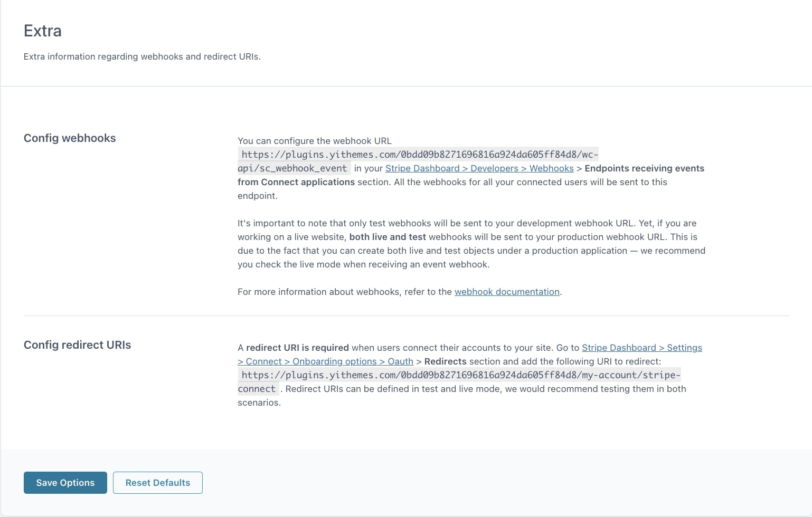
Task: Click the Onboarding options > Oauth link text
Action: click(x=352, y=361)
